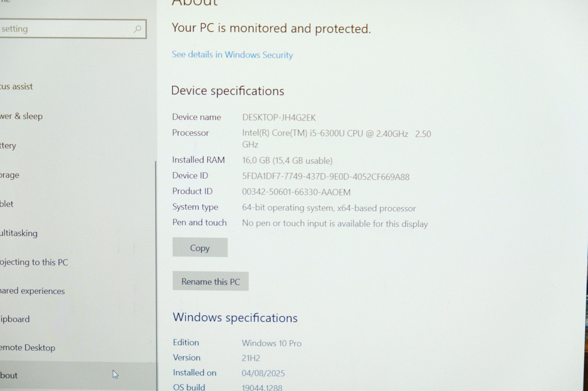Select Edition value Windows 10 Pro

tap(271, 343)
